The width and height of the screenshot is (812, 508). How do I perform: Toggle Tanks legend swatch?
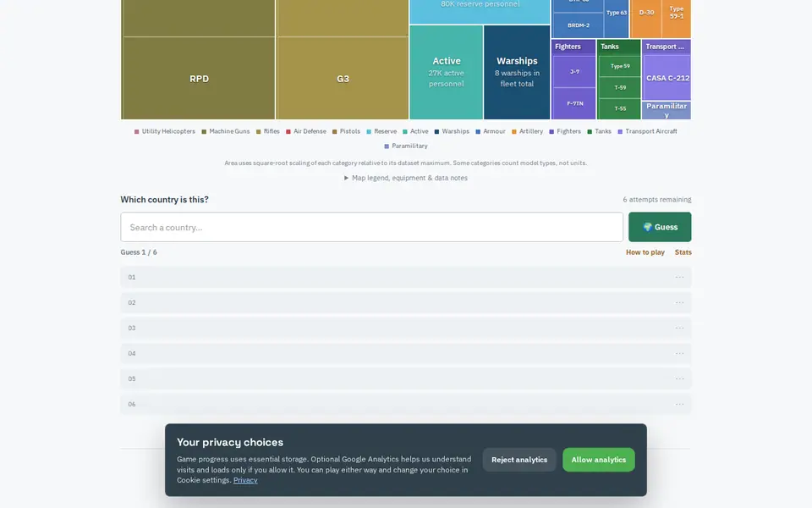[x=590, y=132]
